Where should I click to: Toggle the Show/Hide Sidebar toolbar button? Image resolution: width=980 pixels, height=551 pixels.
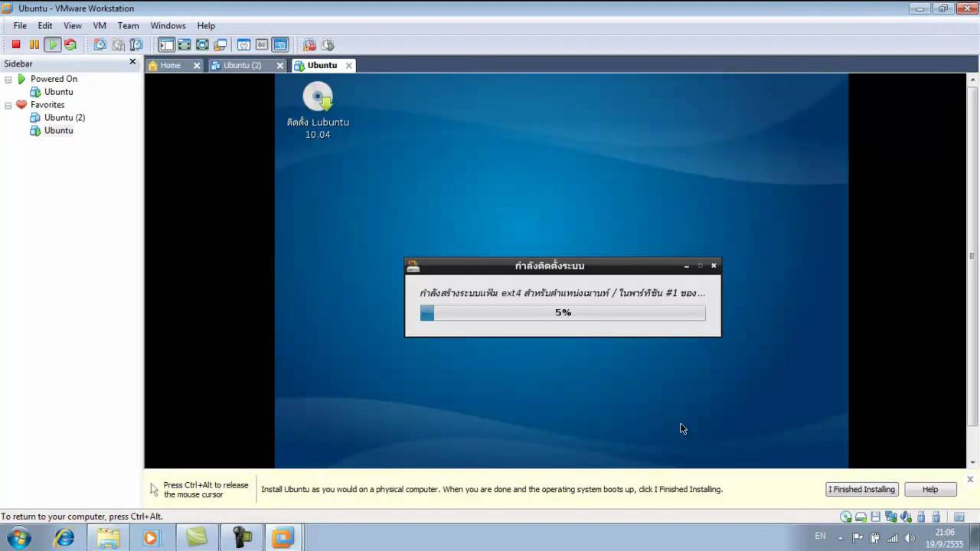(x=166, y=44)
